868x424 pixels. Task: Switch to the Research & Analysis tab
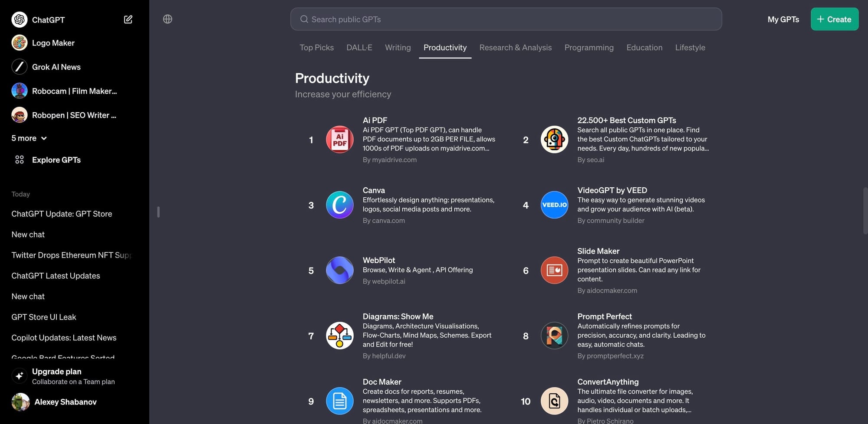[x=516, y=48]
